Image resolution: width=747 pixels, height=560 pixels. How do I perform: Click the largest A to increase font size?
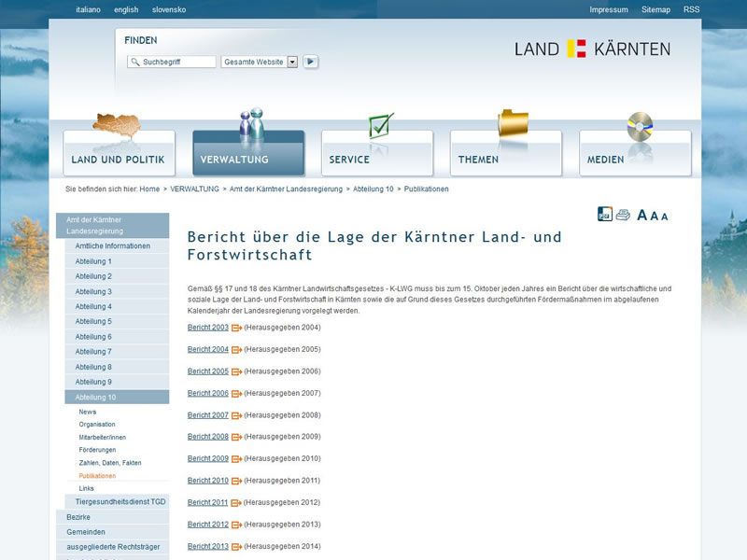tap(641, 216)
